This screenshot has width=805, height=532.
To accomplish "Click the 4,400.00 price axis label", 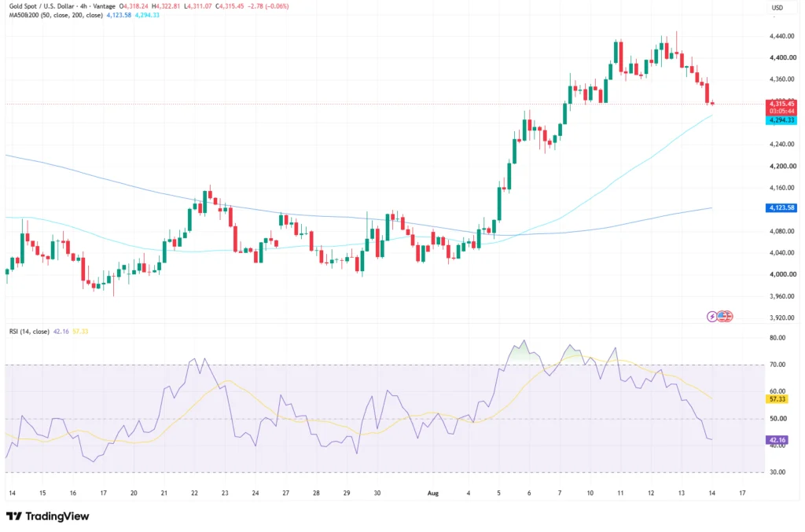I will [783, 57].
